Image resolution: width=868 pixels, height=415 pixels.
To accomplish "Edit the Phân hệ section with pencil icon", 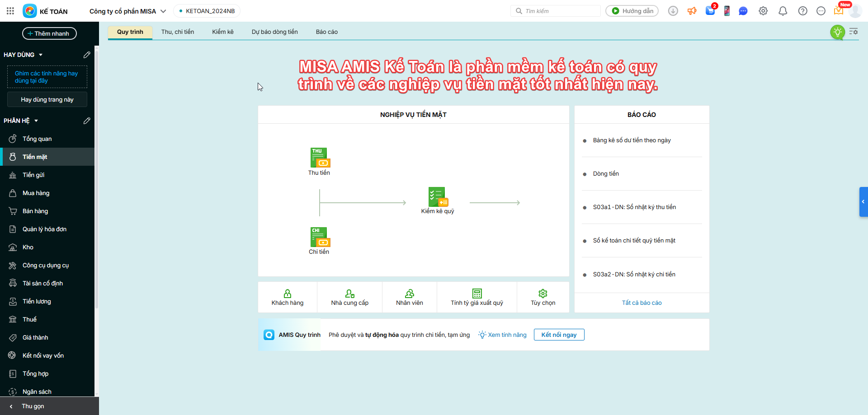I will (x=87, y=121).
